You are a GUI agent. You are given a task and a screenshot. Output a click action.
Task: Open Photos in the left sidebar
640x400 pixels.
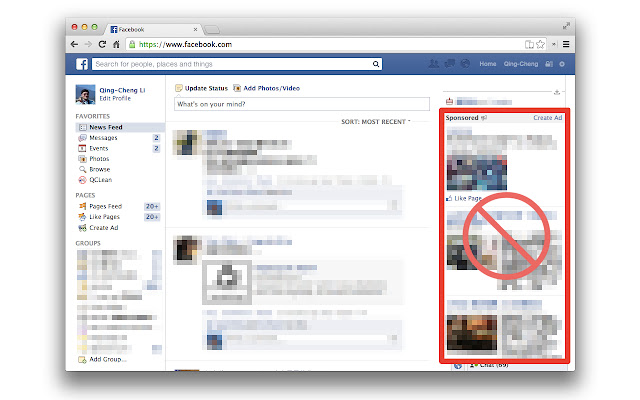pyautogui.click(x=99, y=159)
